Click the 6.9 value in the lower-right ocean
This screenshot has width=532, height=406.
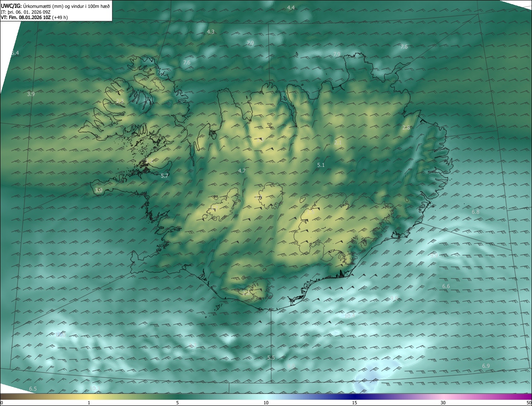tap(486, 366)
